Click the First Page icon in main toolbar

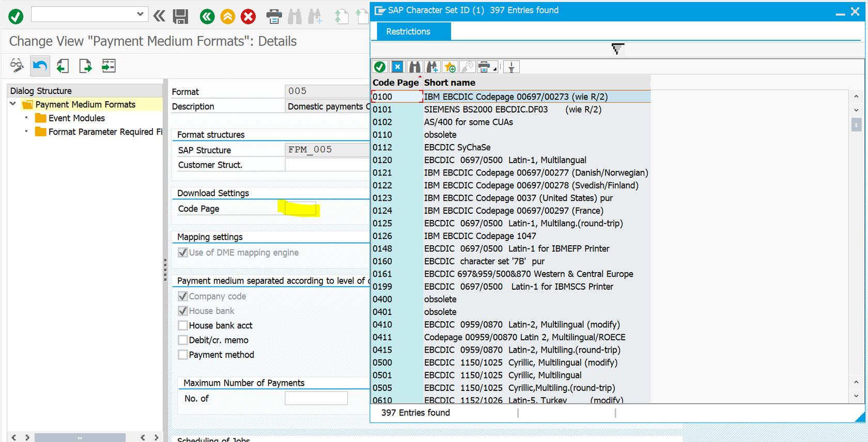(341, 17)
